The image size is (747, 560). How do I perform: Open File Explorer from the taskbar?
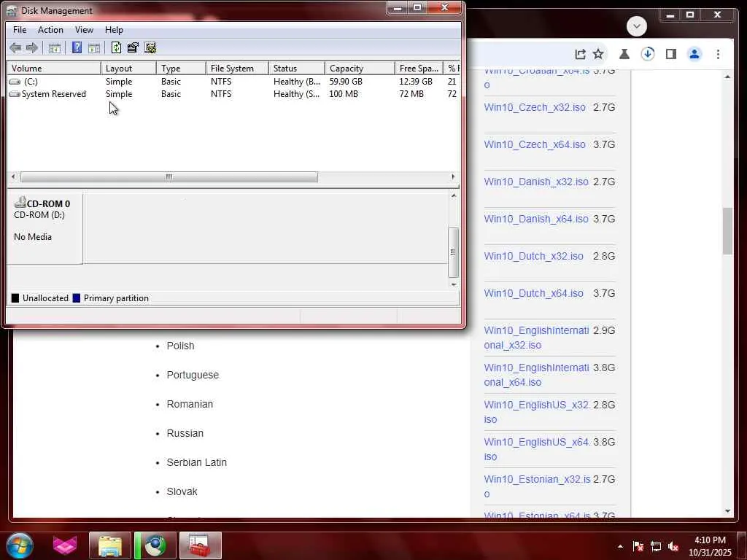click(x=110, y=545)
